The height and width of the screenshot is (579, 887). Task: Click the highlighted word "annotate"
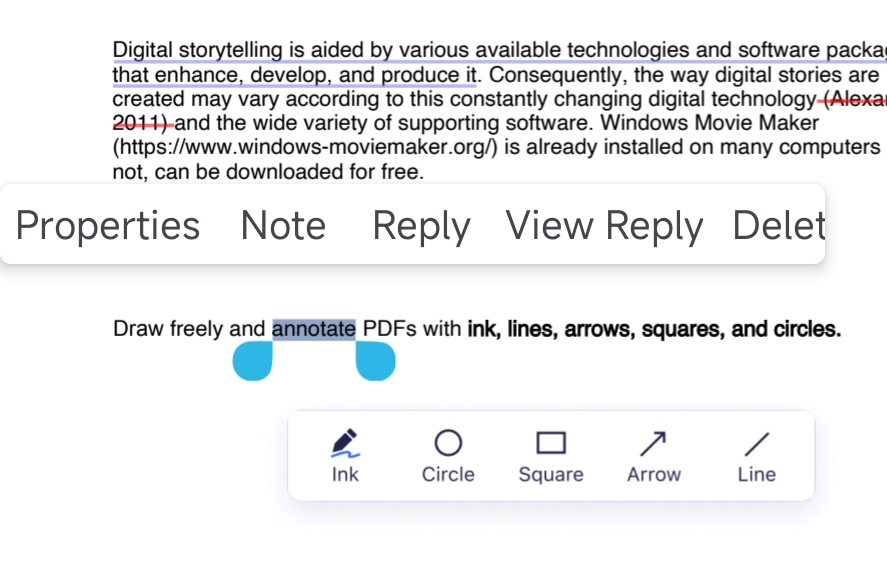(x=314, y=329)
